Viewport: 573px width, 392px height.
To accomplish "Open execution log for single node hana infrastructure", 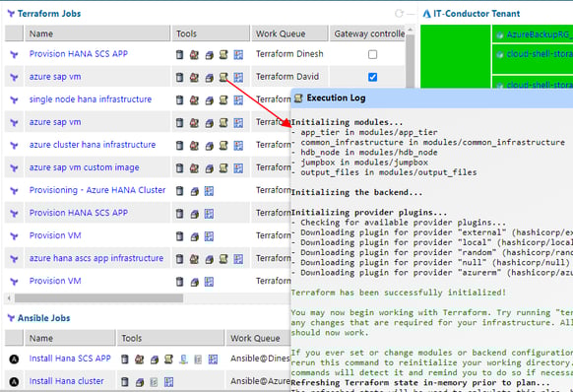I will (x=223, y=99).
